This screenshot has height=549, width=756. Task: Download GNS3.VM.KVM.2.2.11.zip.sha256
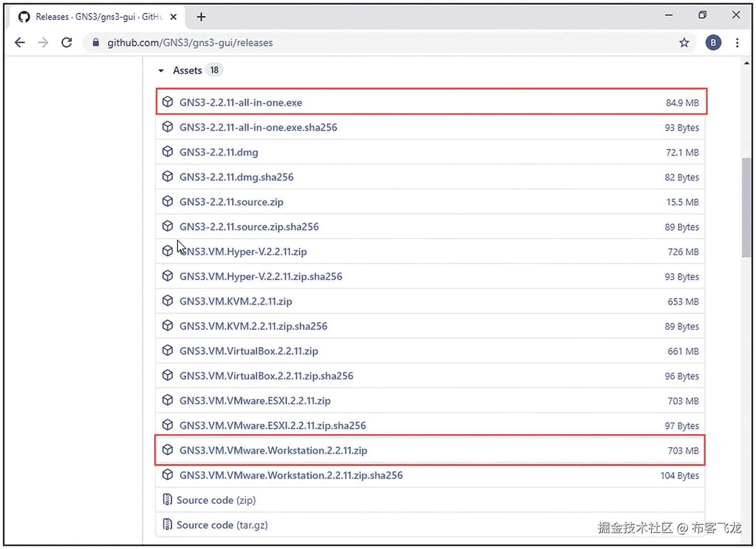(253, 326)
